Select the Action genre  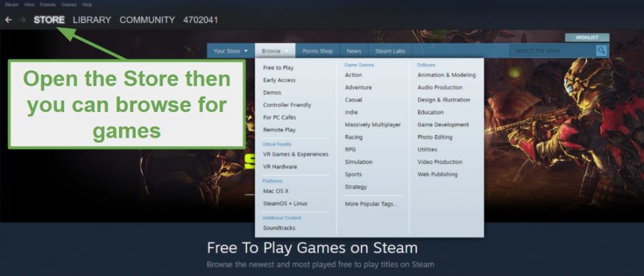[353, 75]
